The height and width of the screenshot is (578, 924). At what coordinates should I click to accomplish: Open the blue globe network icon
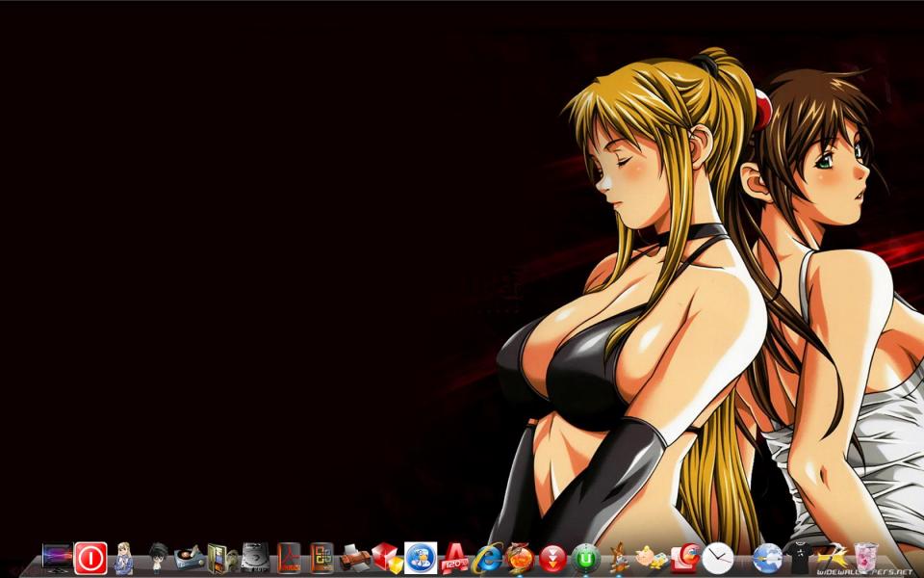(767, 558)
